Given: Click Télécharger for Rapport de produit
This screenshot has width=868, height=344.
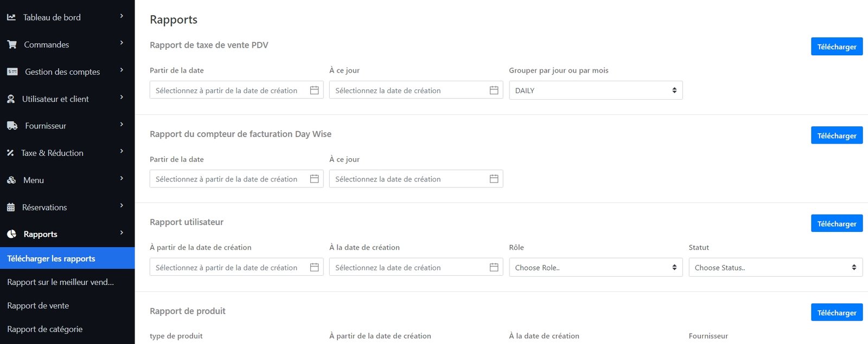Looking at the screenshot, I should tap(836, 312).
